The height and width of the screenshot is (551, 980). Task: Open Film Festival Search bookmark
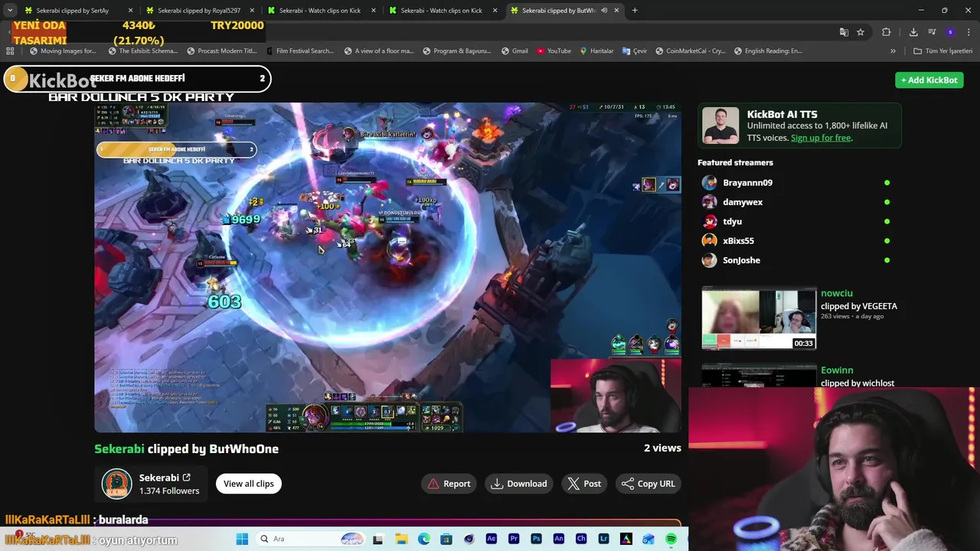[299, 51]
